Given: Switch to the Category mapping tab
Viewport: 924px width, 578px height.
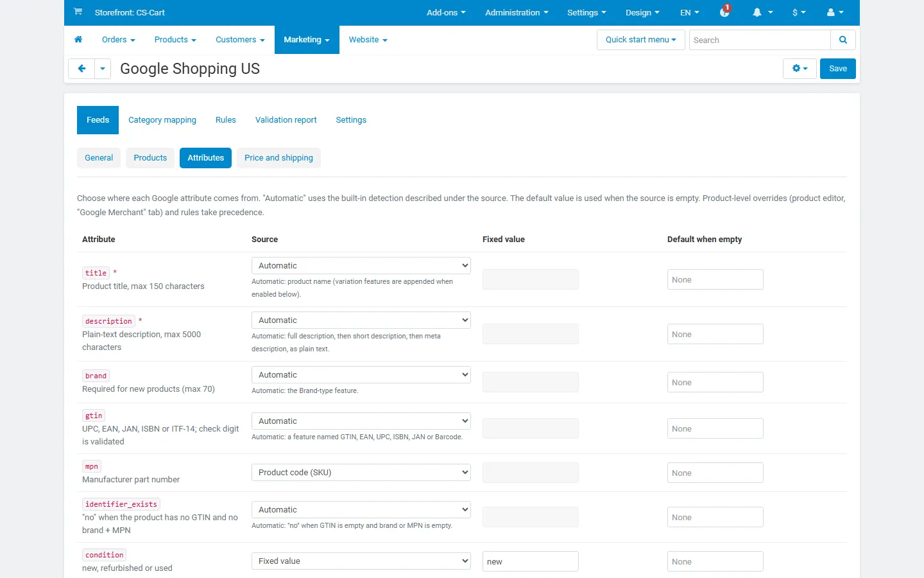Looking at the screenshot, I should tap(162, 120).
